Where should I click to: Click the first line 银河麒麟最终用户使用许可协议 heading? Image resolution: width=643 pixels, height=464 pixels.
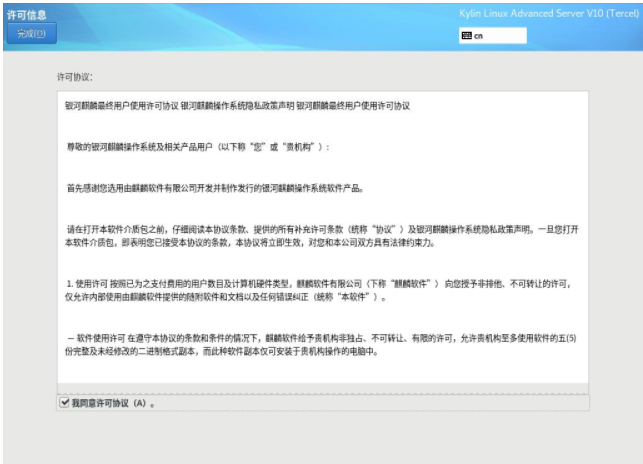[237, 106]
